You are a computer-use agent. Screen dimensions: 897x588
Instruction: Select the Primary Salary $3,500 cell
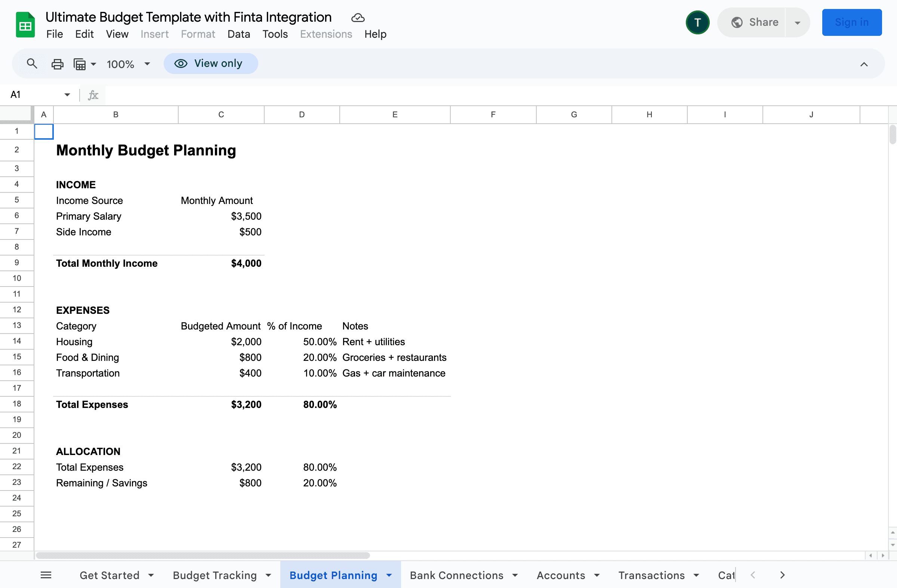click(x=221, y=216)
